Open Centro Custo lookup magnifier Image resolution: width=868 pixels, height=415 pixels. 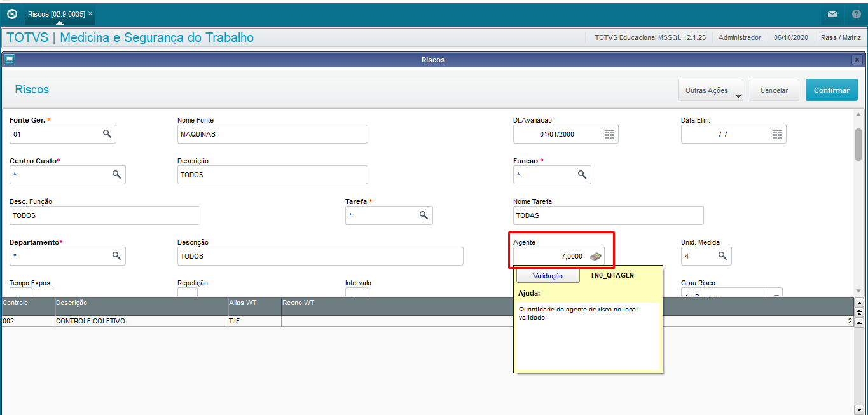116,175
